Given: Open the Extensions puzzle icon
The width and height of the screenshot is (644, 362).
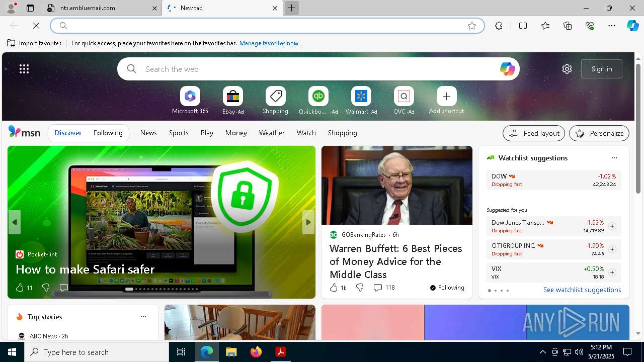Looking at the screenshot, I should [499, 26].
